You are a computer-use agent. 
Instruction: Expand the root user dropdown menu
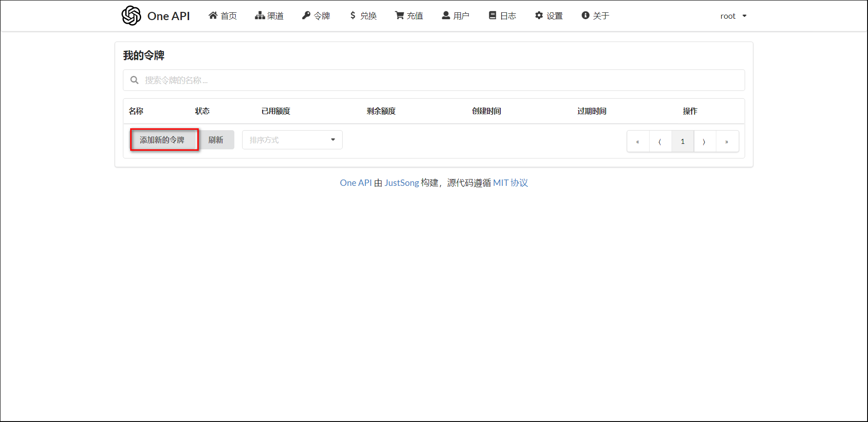point(733,16)
